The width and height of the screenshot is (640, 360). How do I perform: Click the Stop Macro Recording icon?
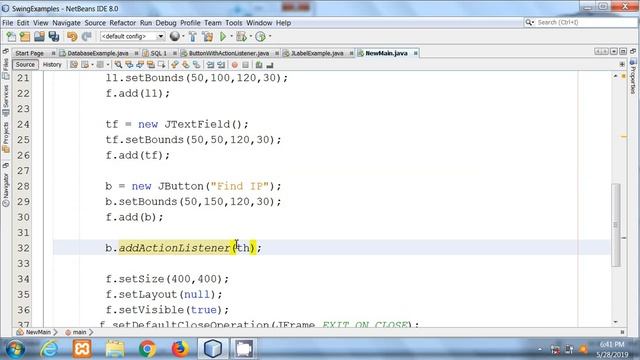point(245,64)
